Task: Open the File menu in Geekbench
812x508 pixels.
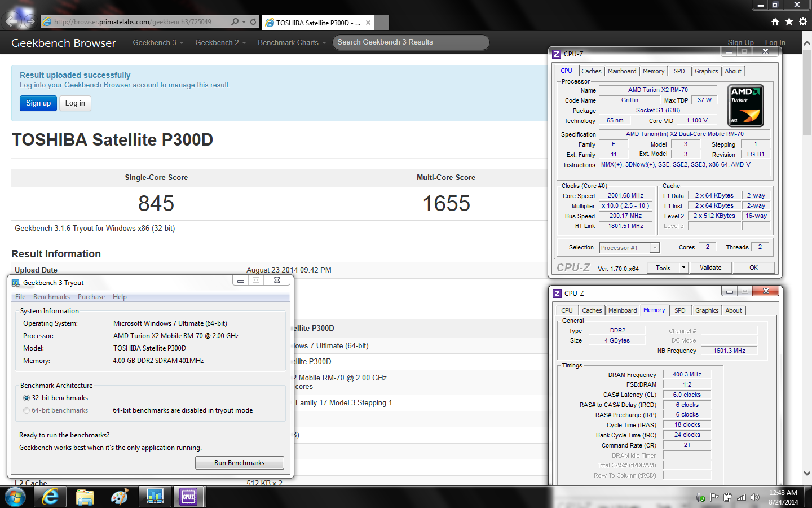Action: [x=20, y=297]
